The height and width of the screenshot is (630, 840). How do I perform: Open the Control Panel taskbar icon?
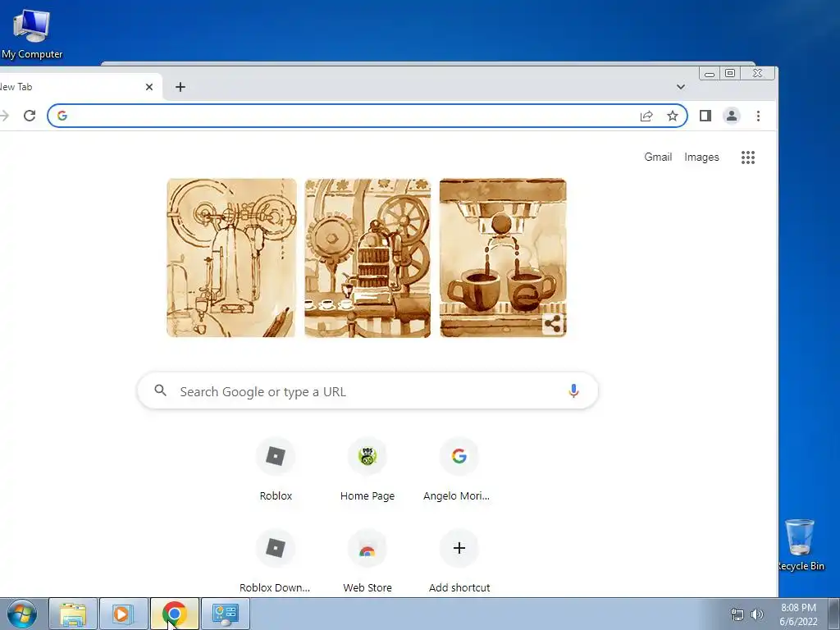coord(225,614)
